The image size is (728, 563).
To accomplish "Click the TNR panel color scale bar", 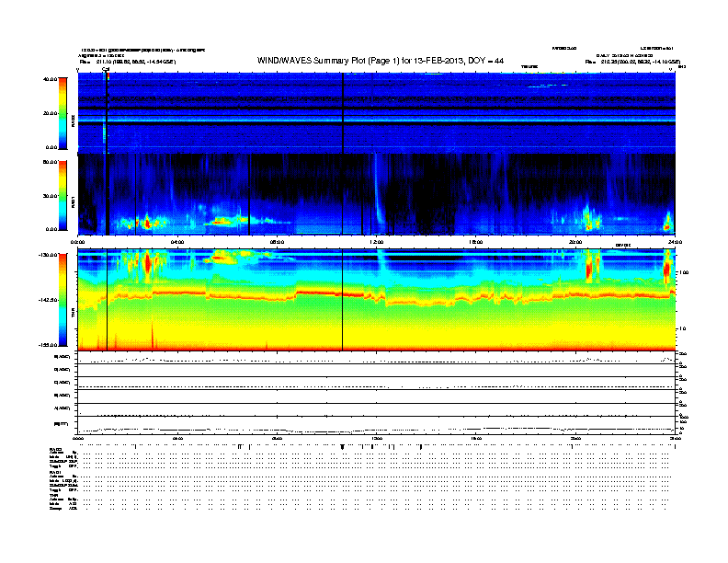I will 63,300.
